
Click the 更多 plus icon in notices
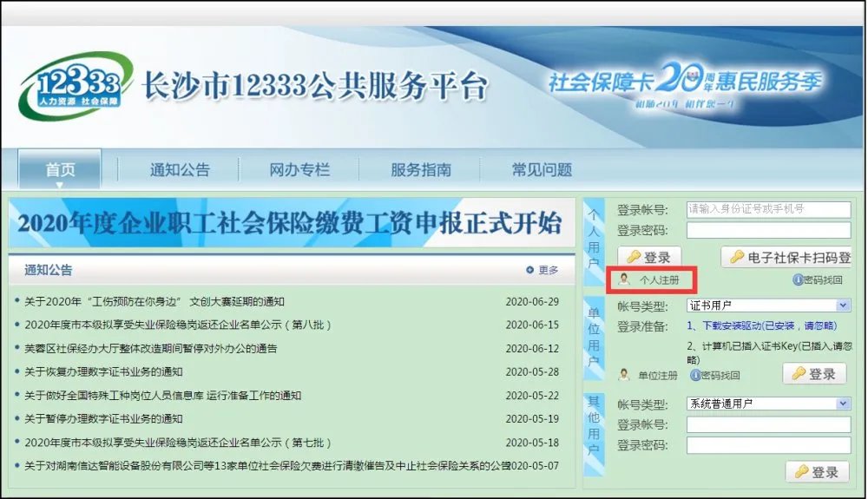(x=530, y=270)
